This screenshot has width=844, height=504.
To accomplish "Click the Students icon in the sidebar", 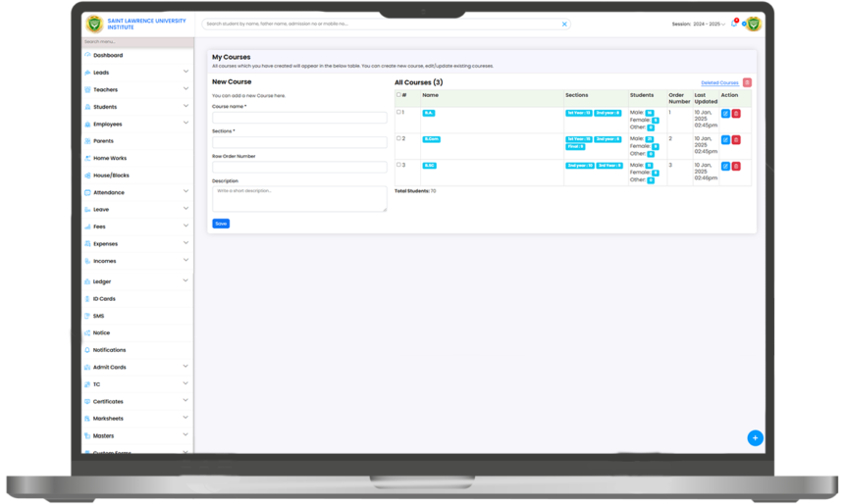I will 87,107.
